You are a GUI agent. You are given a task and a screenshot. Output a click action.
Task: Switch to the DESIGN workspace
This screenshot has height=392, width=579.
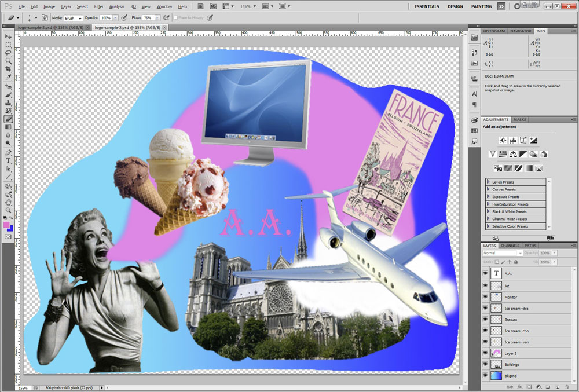(x=455, y=6)
